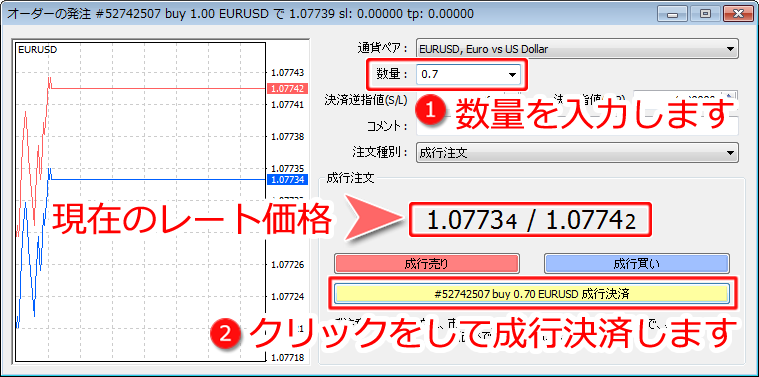The height and width of the screenshot is (377, 759).
Task: Close the オーダーの発注 window
Action: pos(738,14)
